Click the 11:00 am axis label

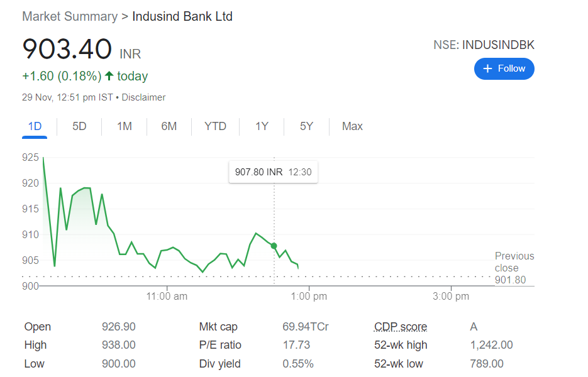click(167, 297)
